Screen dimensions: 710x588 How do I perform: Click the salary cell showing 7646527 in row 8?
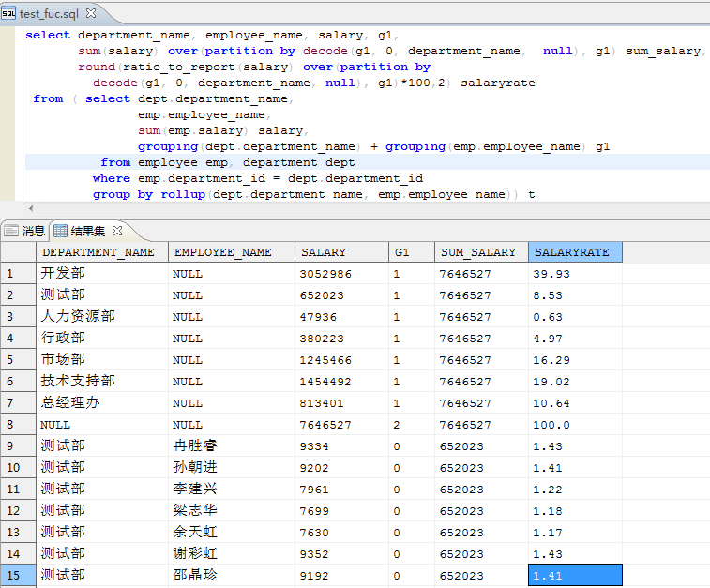click(326, 425)
